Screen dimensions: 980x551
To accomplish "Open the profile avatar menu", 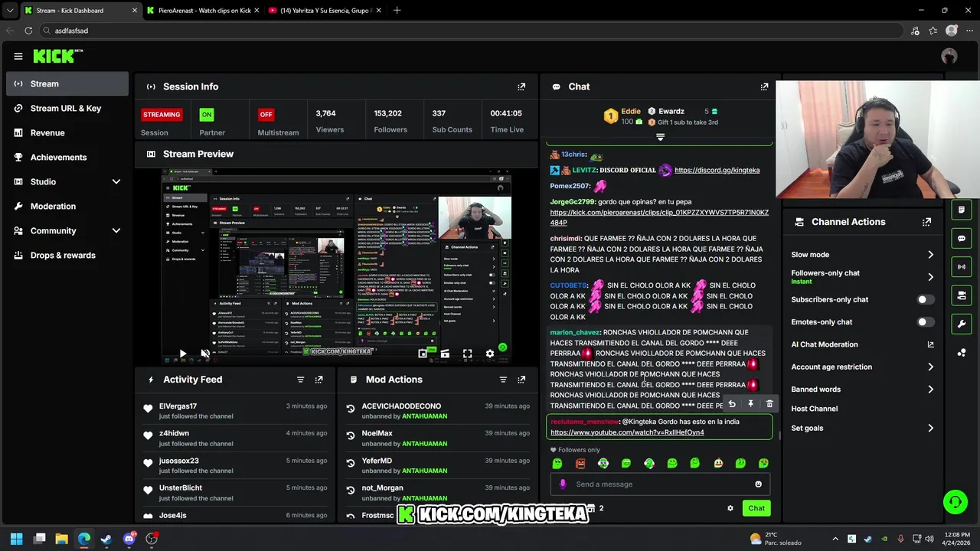I will 949,56.
